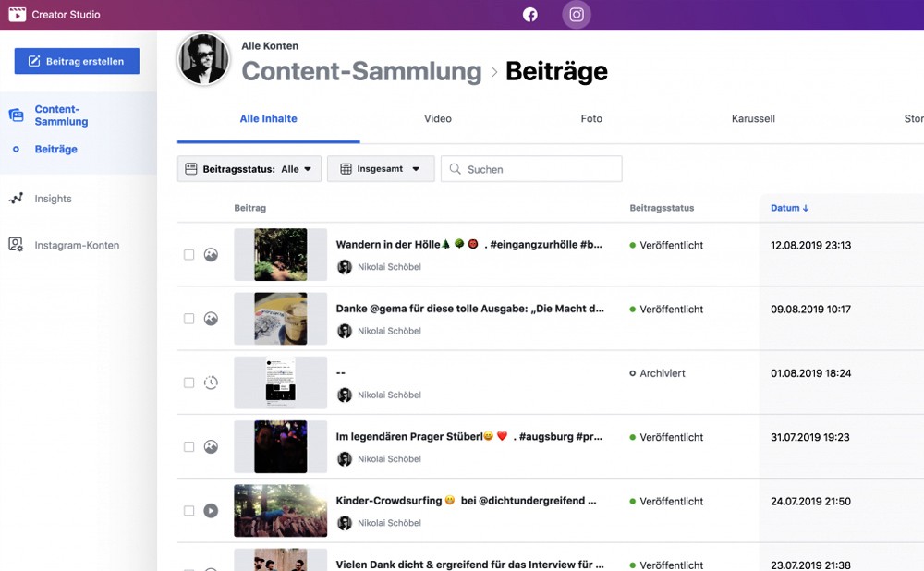Screen dimensions: 924x571
Task: Go to Content-Sammlung breadcrumb heading
Action: [x=361, y=71]
